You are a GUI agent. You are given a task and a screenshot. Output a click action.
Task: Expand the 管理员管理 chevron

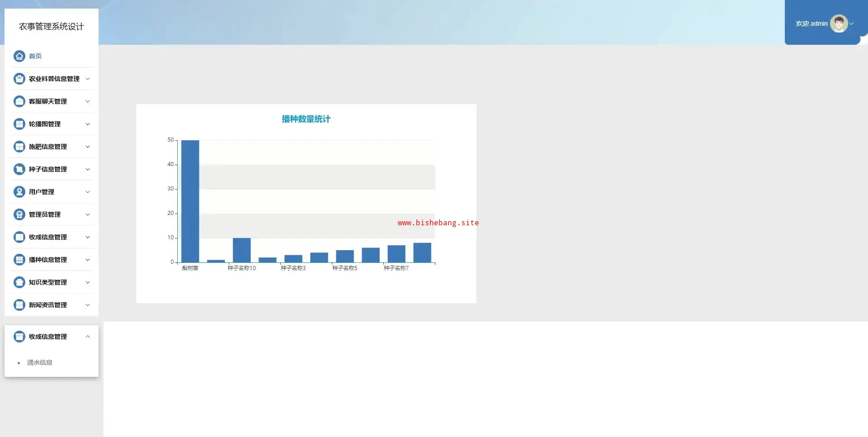click(88, 214)
